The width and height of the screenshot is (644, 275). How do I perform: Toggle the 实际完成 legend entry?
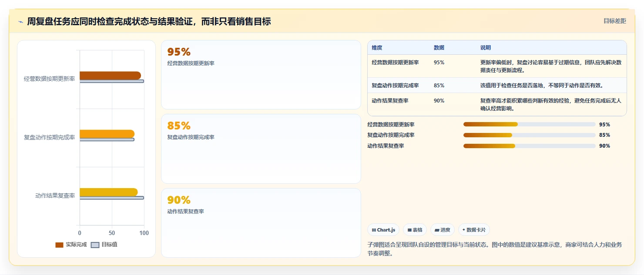[x=71, y=245]
